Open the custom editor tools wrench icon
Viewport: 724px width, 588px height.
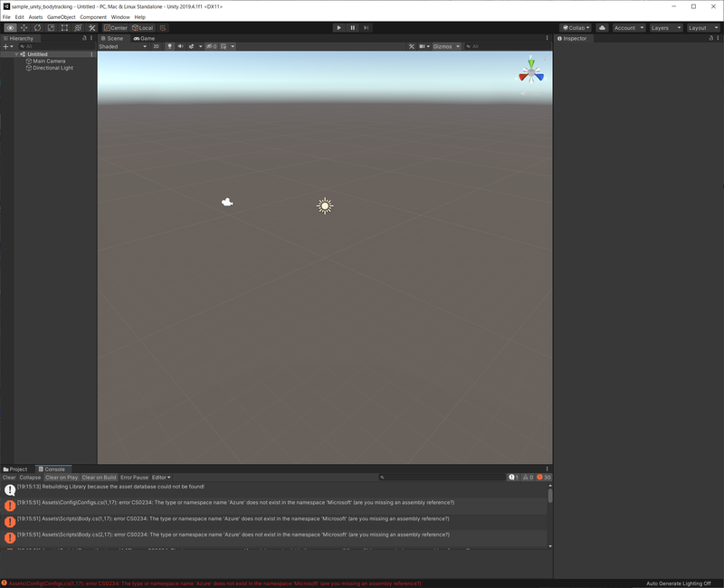point(90,28)
